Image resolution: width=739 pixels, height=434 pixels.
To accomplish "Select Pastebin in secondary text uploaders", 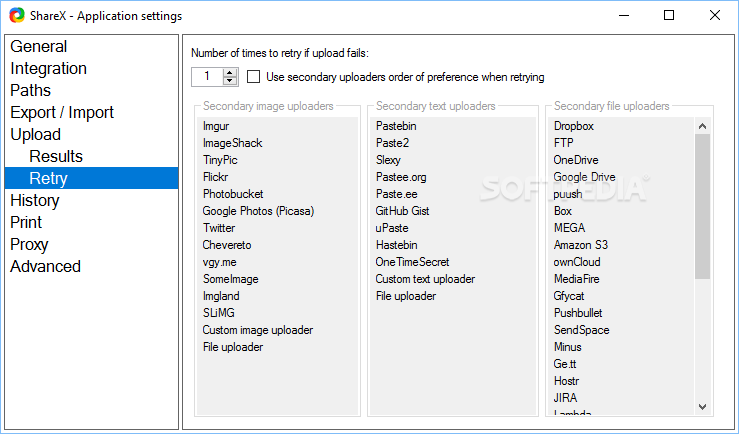I will pos(396,126).
